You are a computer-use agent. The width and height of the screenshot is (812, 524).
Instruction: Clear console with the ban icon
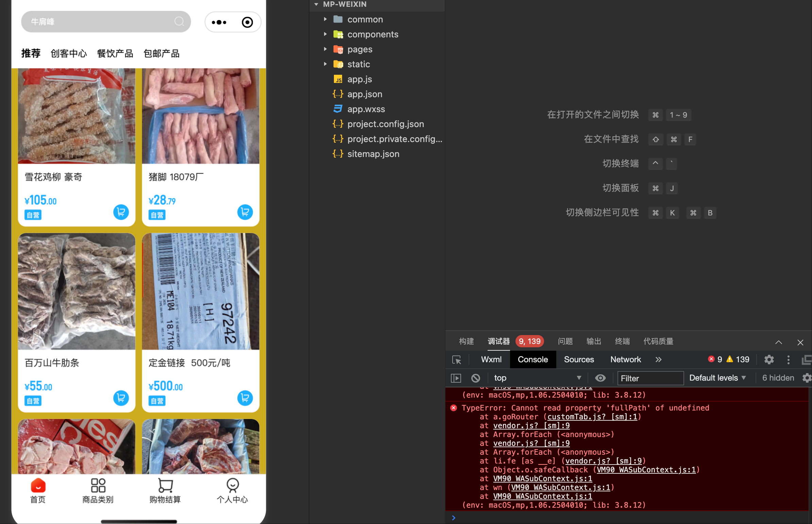(x=476, y=378)
